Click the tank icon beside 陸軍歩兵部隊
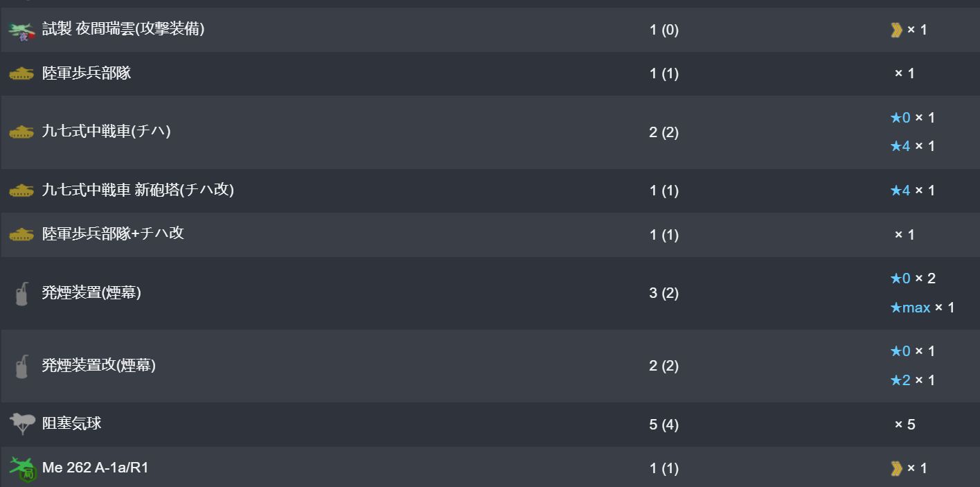The image size is (980, 487). [x=21, y=73]
